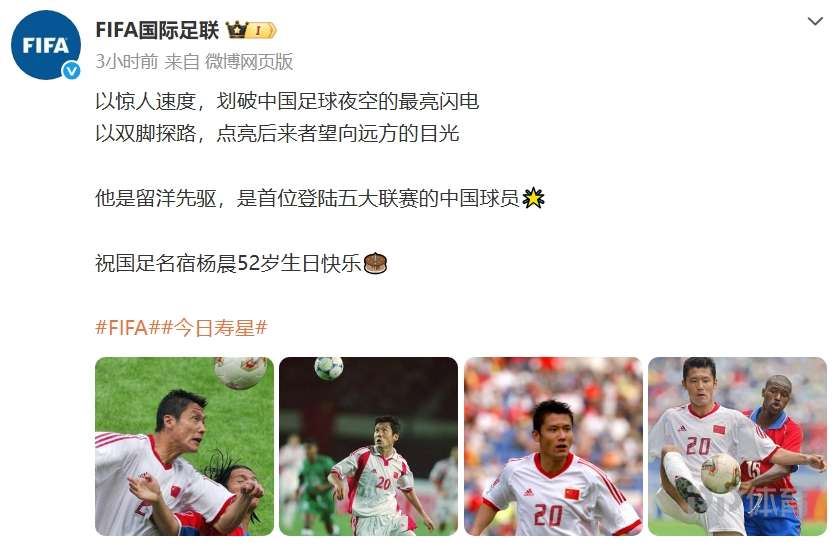
Task: Click the level I badge beside crown
Action: pyautogui.click(x=262, y=30)
